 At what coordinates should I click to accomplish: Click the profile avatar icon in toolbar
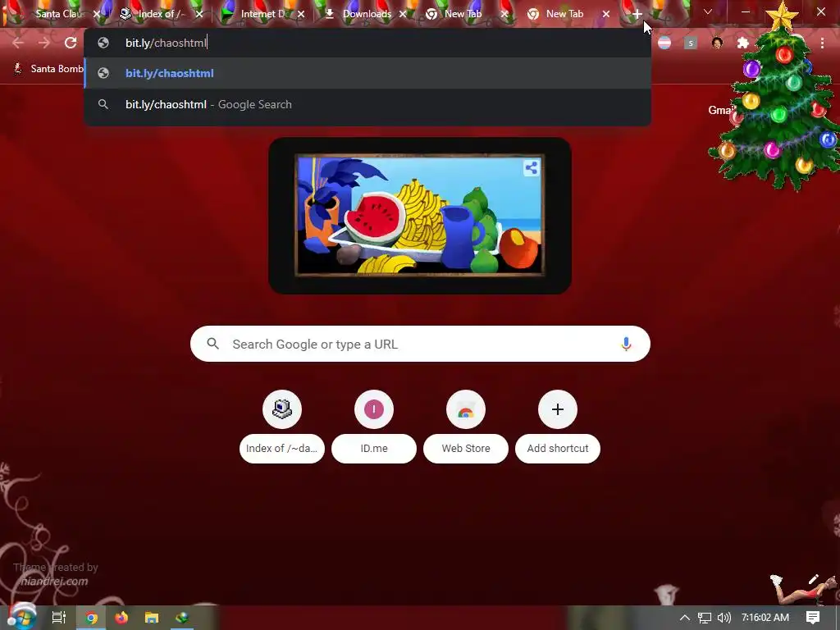(x=717, y=43)
